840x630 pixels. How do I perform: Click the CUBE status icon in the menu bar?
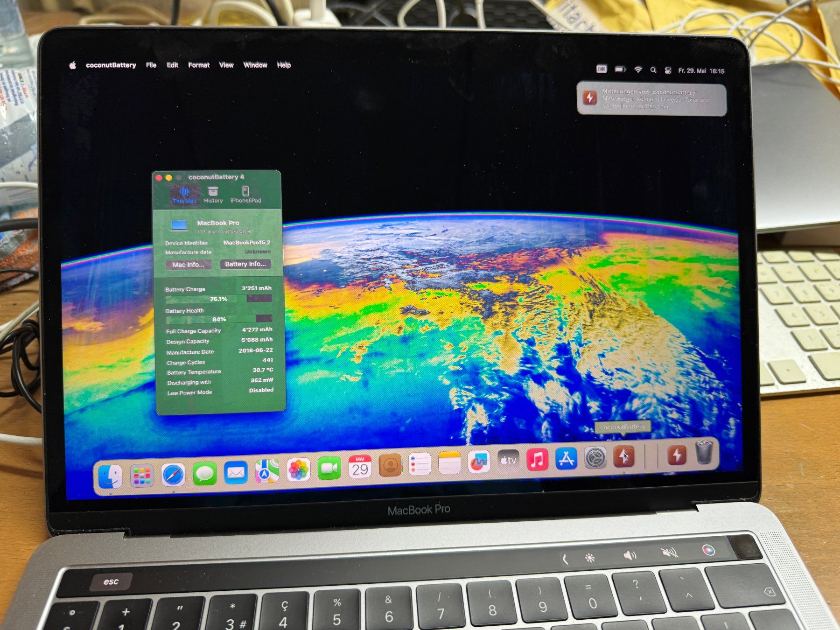point(602,69)
